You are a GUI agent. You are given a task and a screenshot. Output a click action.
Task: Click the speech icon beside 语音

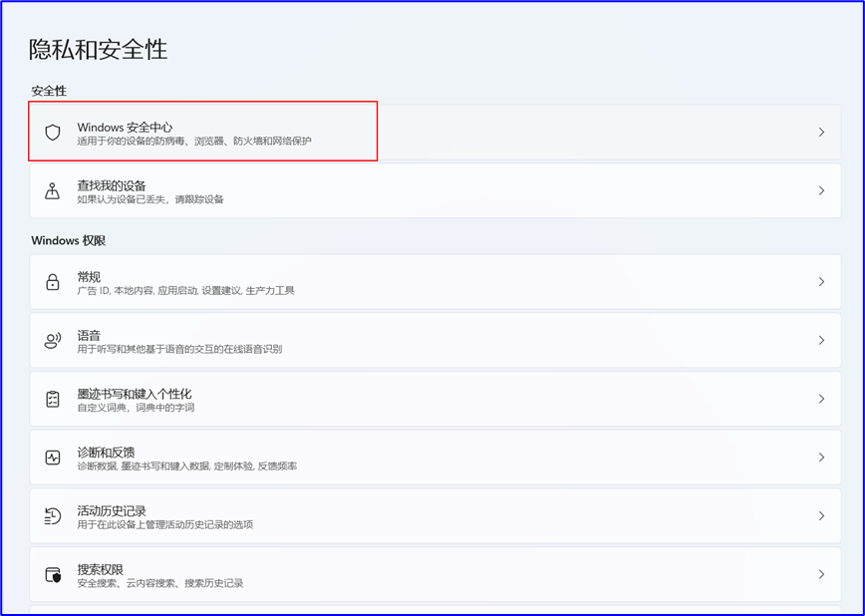(x=53, y=341)
